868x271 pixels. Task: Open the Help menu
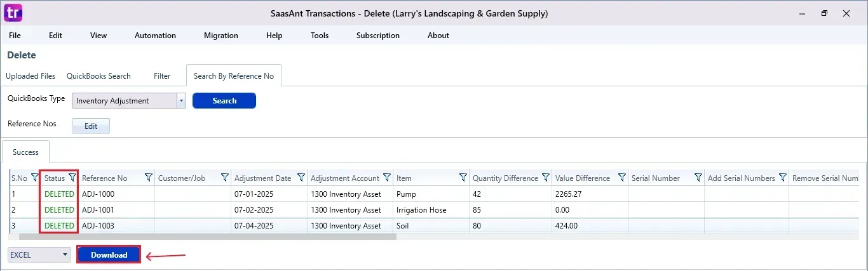pos(275,36)
